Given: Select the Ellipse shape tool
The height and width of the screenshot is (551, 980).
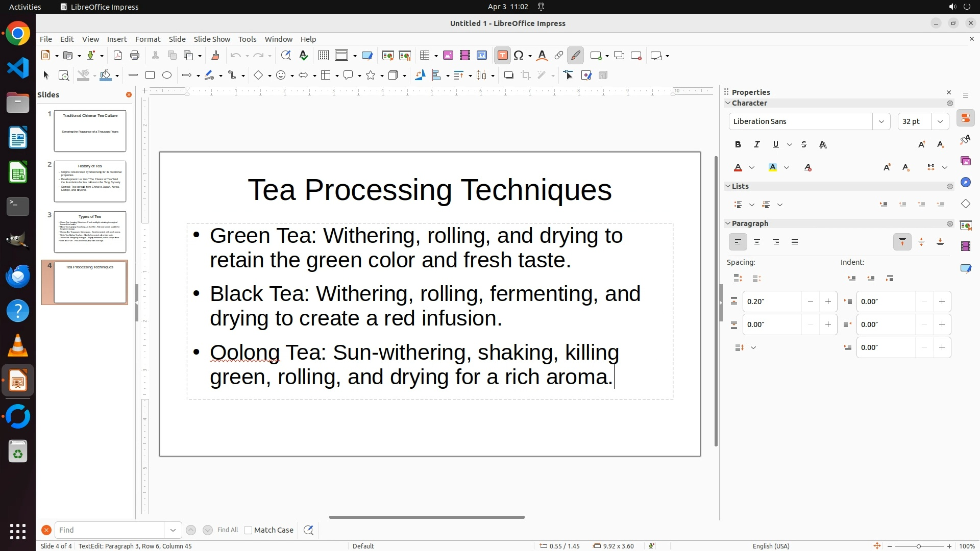Looking at the screenshot, I should [167, 76].
